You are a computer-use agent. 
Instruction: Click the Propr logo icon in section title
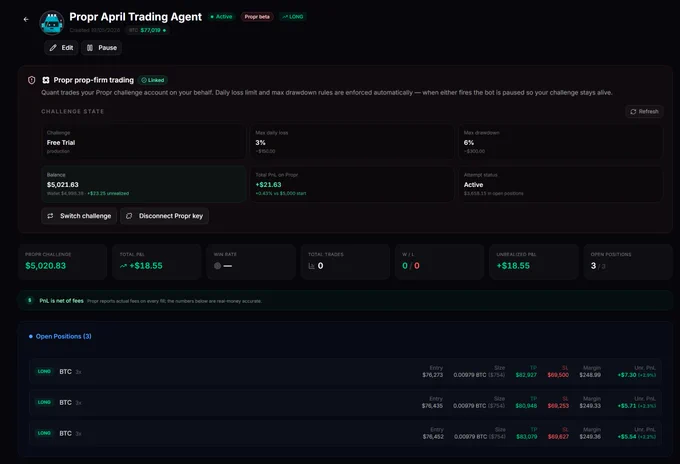click(46, 80)
